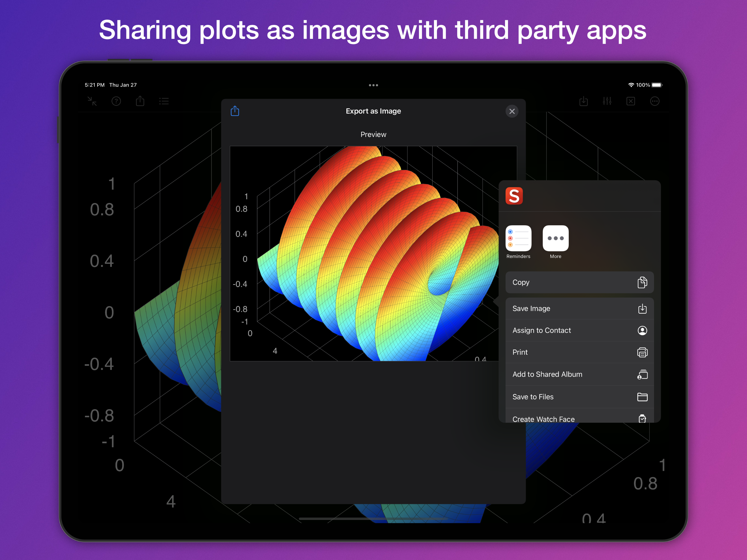
Task: Open the help question mark icon
Action: point(116,101)
